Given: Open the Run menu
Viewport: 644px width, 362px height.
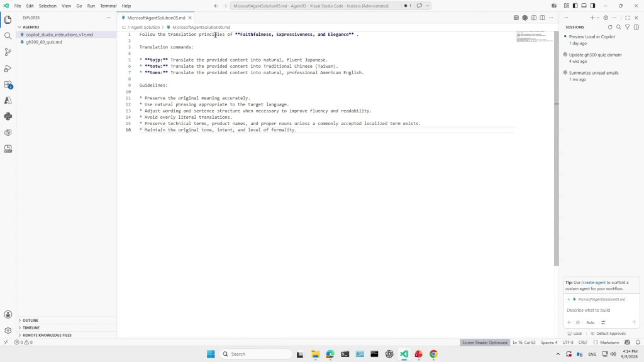Looking at the screenshot, I should (91, 6).
